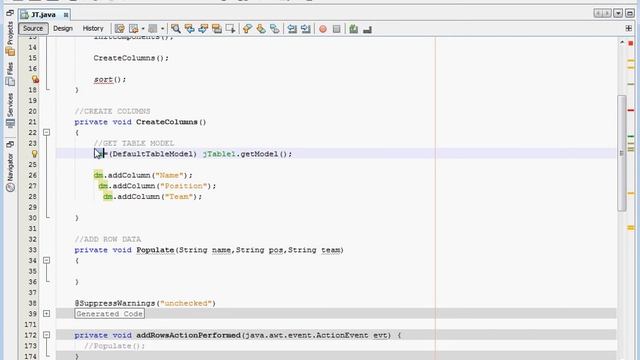
Task: Click "Position" string on line 27
Action: tap(183, 186)
